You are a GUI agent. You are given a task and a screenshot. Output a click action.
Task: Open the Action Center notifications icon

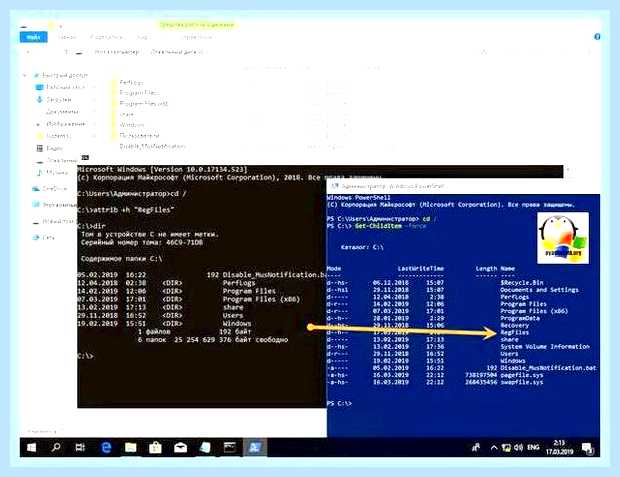coord(588,448)
